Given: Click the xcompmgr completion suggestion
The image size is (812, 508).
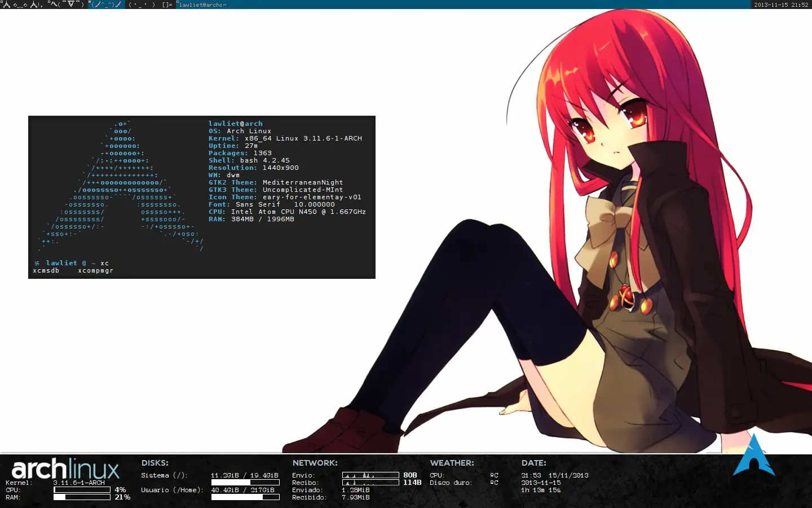Looking at the screenshot, I should 95,271.
